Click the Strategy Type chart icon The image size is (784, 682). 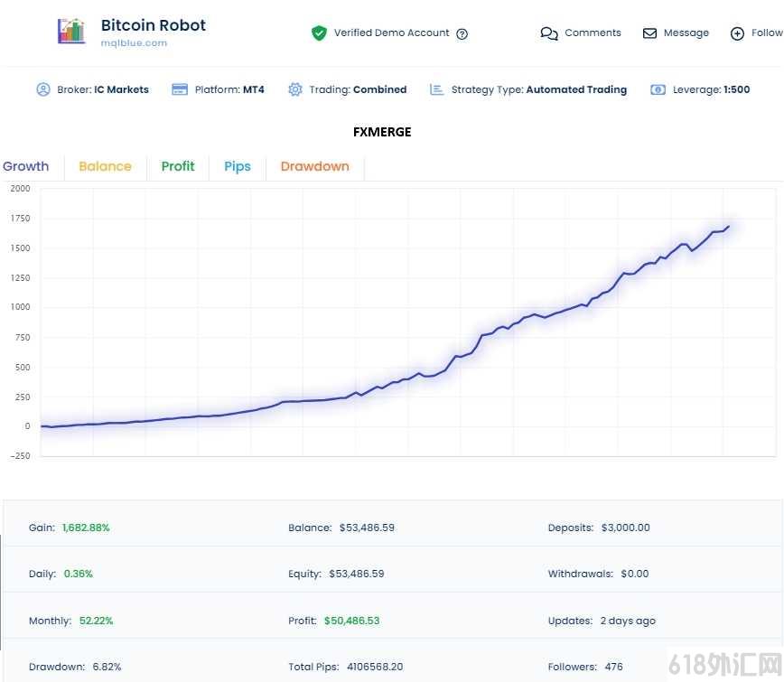pos(436,89)
